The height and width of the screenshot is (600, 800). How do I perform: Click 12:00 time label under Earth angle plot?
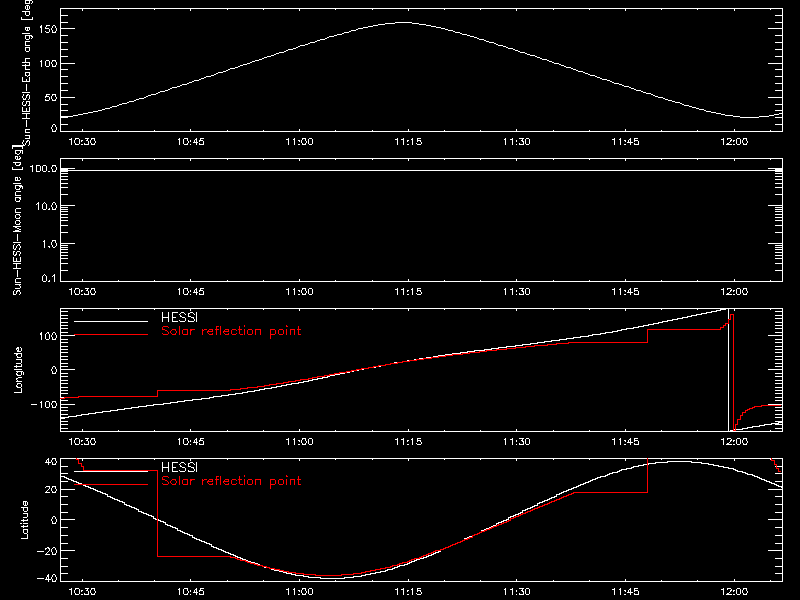734,142
